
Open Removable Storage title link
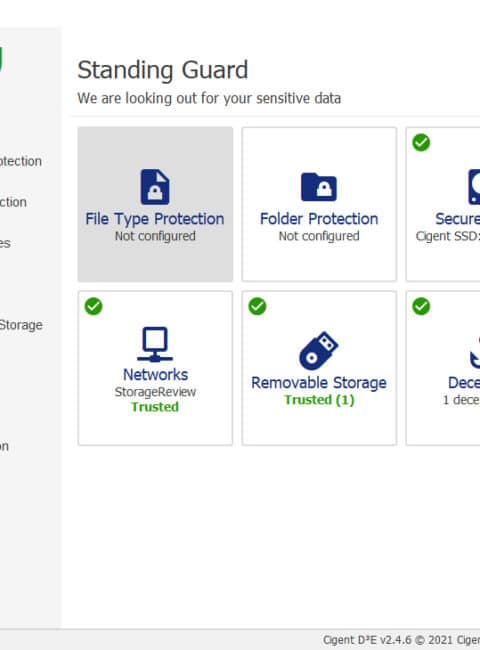[x=319, y=383]
